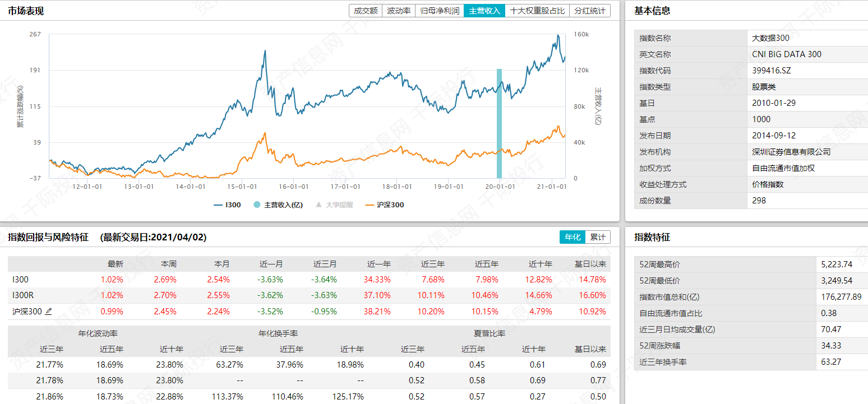
Task: Switch return view to 累计
Action: [x=598, y=237]
